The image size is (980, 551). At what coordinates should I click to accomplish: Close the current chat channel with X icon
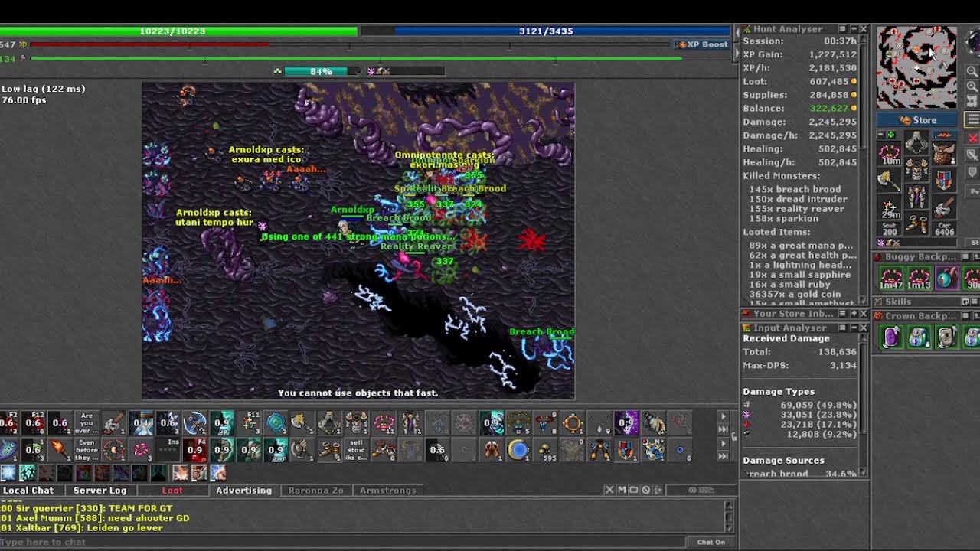point(609,490)
